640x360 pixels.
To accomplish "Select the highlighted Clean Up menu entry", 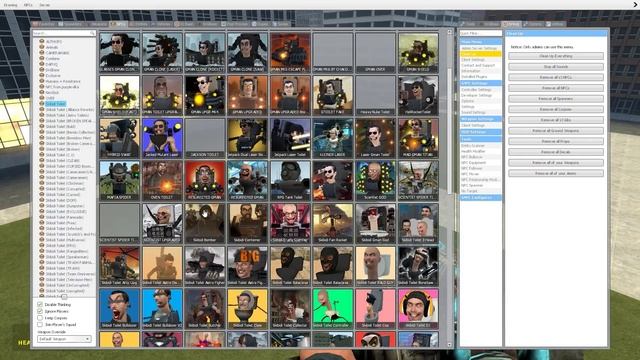I will point(481,54).
